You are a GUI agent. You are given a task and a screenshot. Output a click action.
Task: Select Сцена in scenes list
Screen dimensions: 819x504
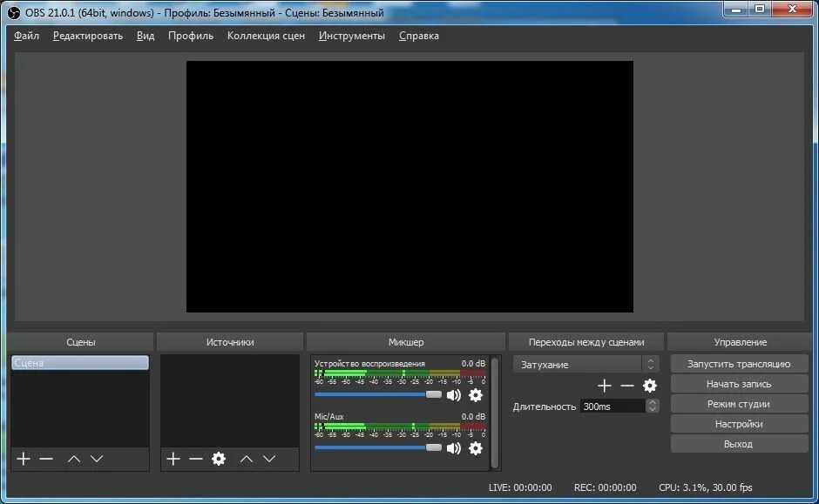(80, 363)
